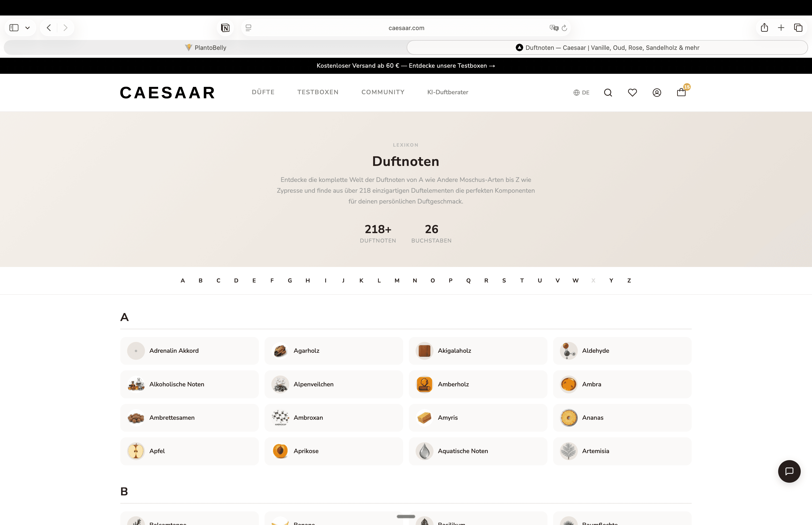Jump to letter M in the alphabet bar
Screen dimensions: 812x525
(x=397, y=281)
